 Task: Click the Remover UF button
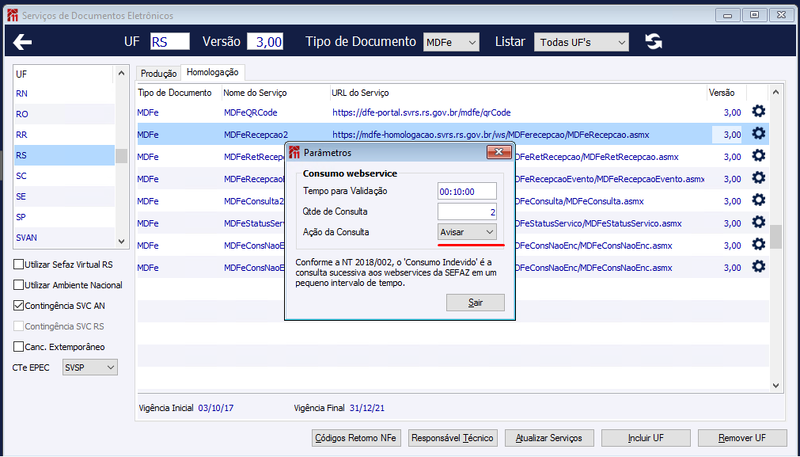click(742, 438)
